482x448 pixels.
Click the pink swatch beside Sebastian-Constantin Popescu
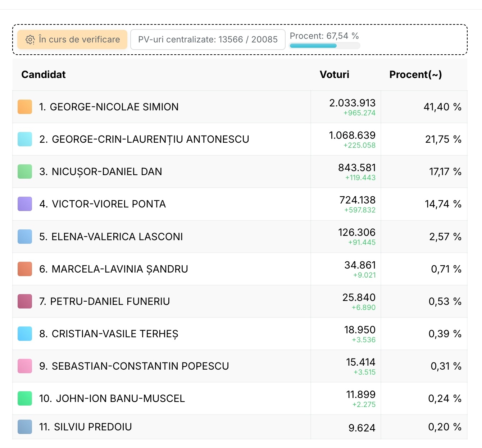click(25, 366)
